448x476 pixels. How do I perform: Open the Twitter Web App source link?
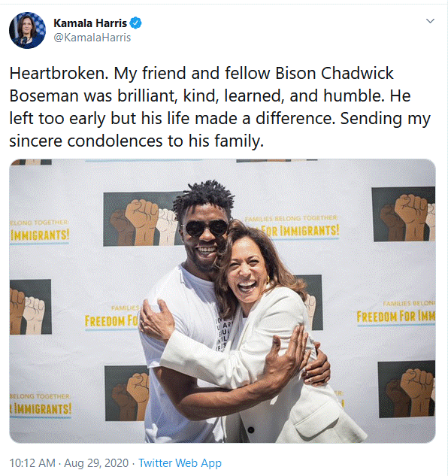(x=180, y=463)
